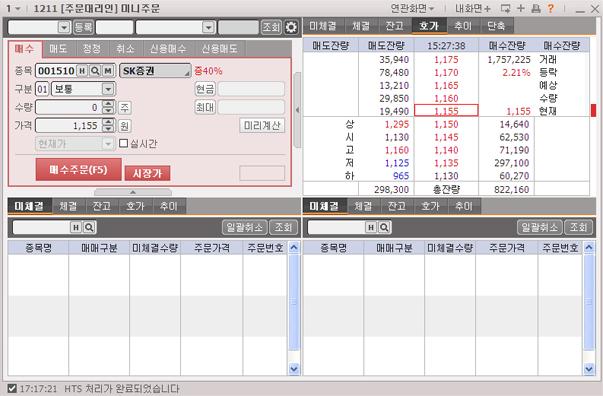
Task: Select the 단축 tab in top right panel
Action: [496, 26]
